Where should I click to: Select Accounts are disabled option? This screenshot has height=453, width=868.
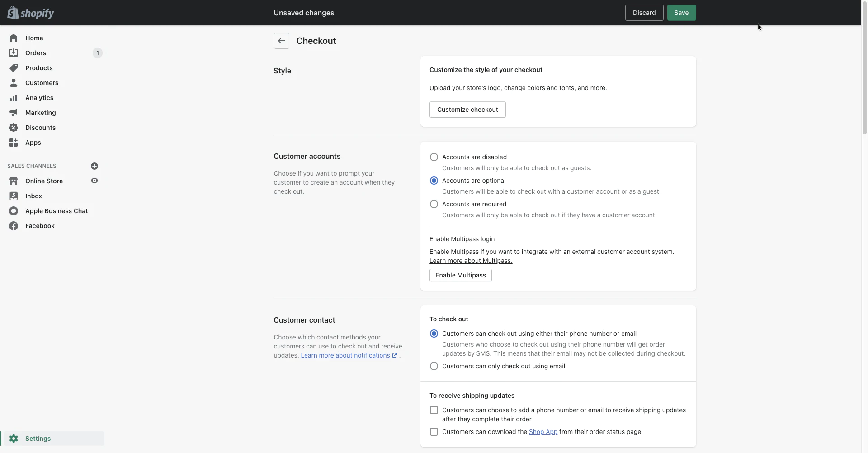point(434,157)
